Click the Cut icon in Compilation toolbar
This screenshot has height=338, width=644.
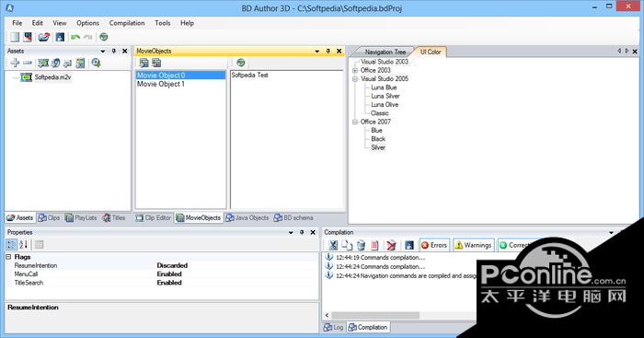333,245
